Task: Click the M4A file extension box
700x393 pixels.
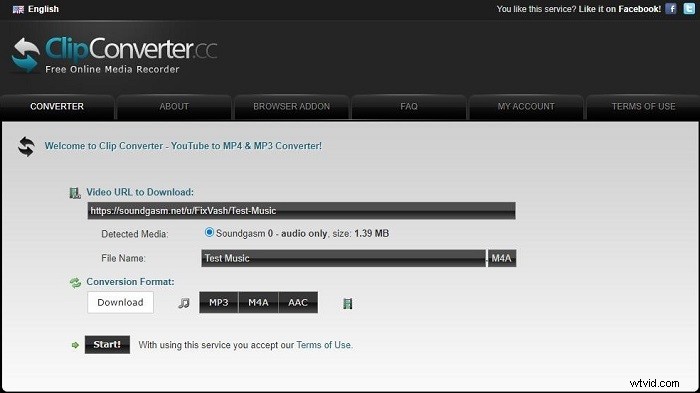Action: (x=502, y=258)
